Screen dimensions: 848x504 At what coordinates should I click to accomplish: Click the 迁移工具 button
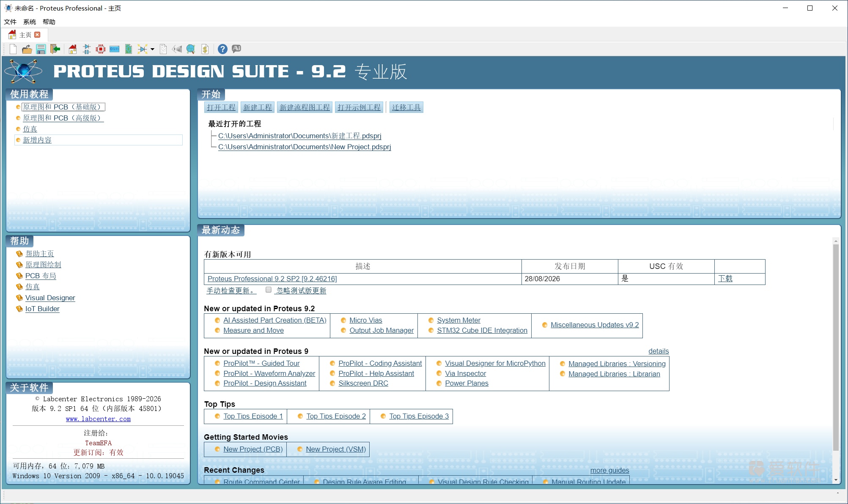click(x=406, y=107)
